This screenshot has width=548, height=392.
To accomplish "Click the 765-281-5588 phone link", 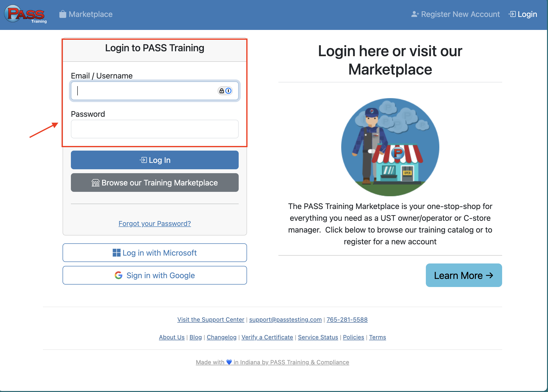I will coord(347,319).
